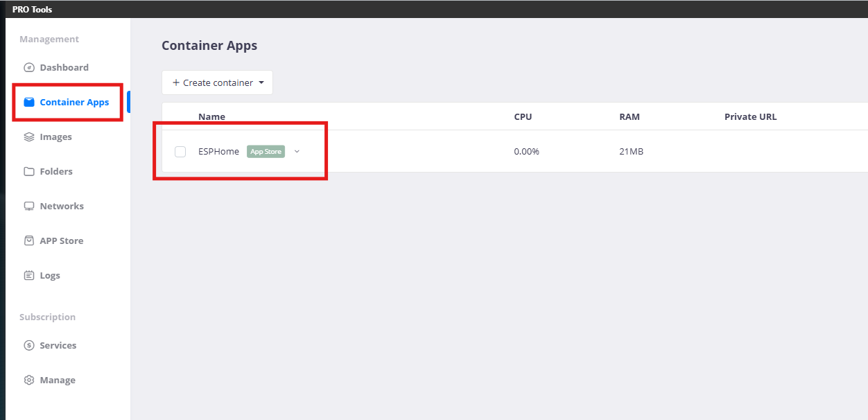Open the Create container dropdown arrow
The image size is (868, 420).
pos(261,82)
